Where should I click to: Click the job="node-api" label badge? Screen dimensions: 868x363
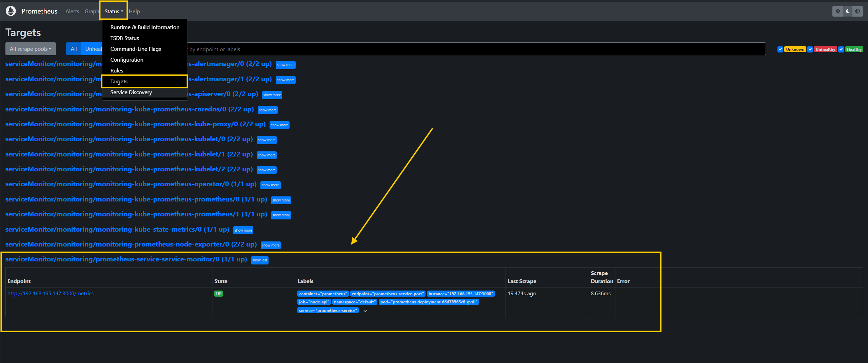click(x=314, y=302)
